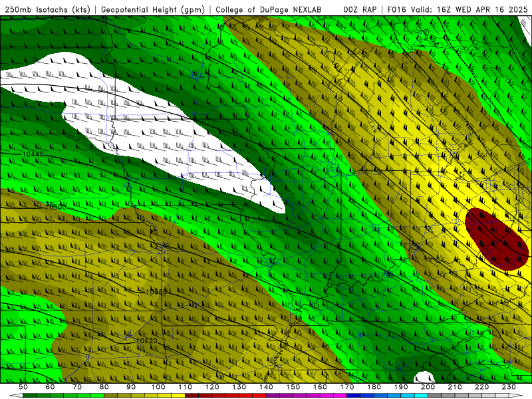Click the 220 value on the color scale
This screenshot has height=399, width=532.
pyautogui.click(x=482, y=387)
